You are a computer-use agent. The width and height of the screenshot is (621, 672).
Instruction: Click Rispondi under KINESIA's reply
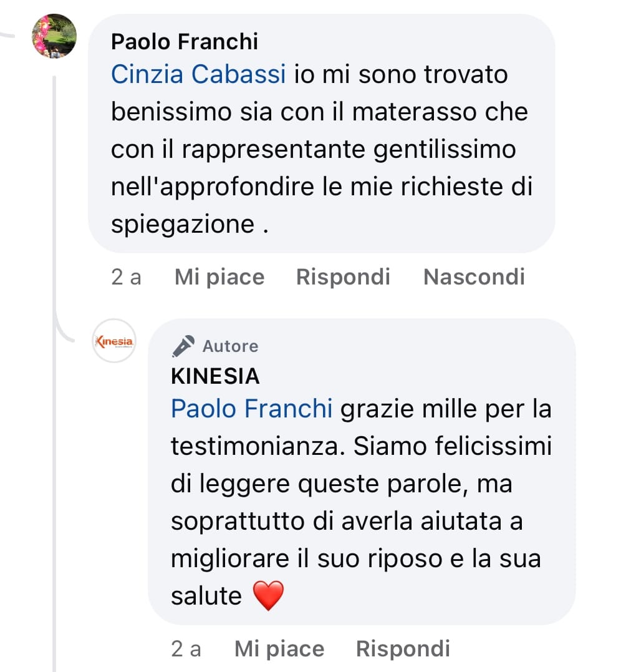click(x=403, y=649)
